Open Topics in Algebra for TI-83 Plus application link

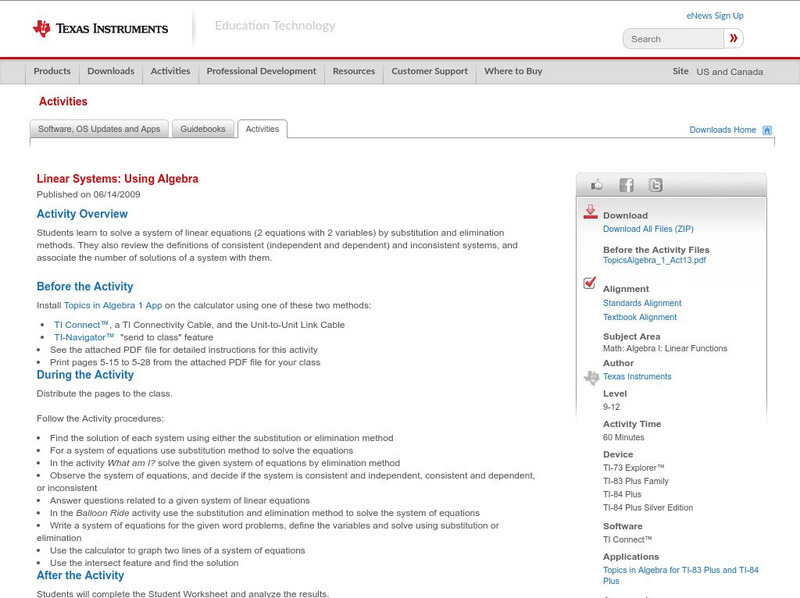(x=681, y=576)
